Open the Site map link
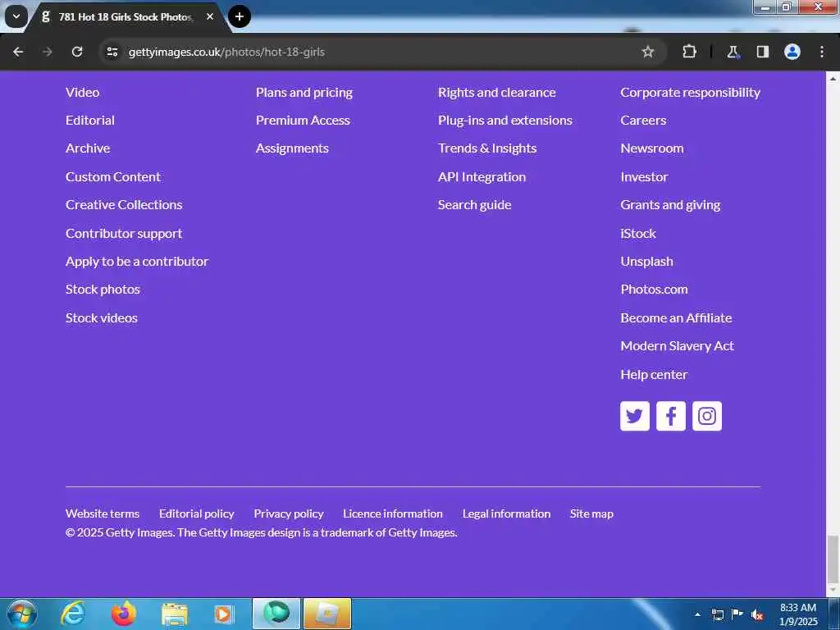This screenshot has width=840, height=630. tap(591, 514)
